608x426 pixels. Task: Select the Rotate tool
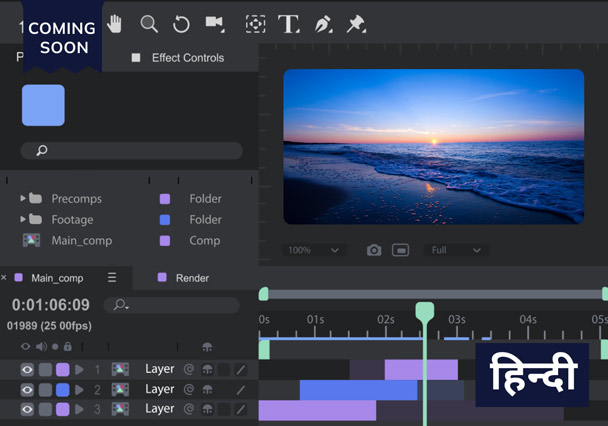(181, 24)
